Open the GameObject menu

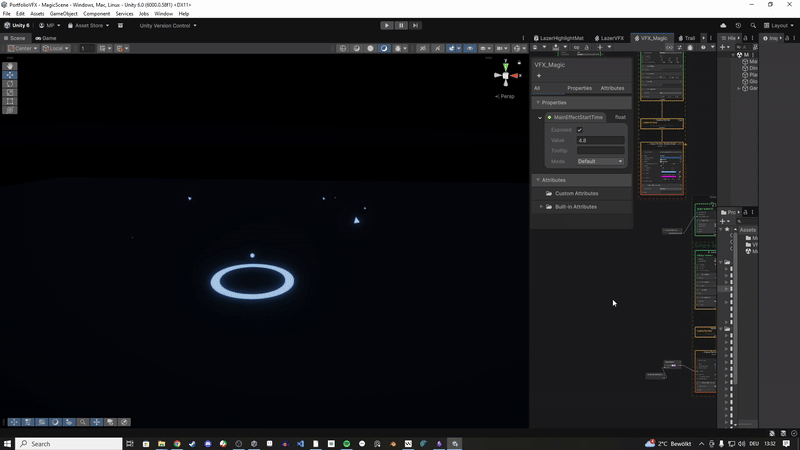click(63, 14)
